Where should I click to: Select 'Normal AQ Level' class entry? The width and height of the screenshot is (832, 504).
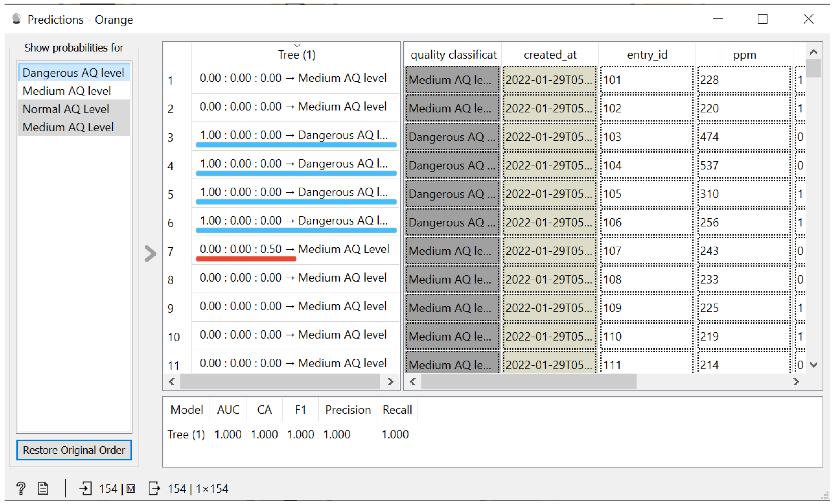coord(65,109)
